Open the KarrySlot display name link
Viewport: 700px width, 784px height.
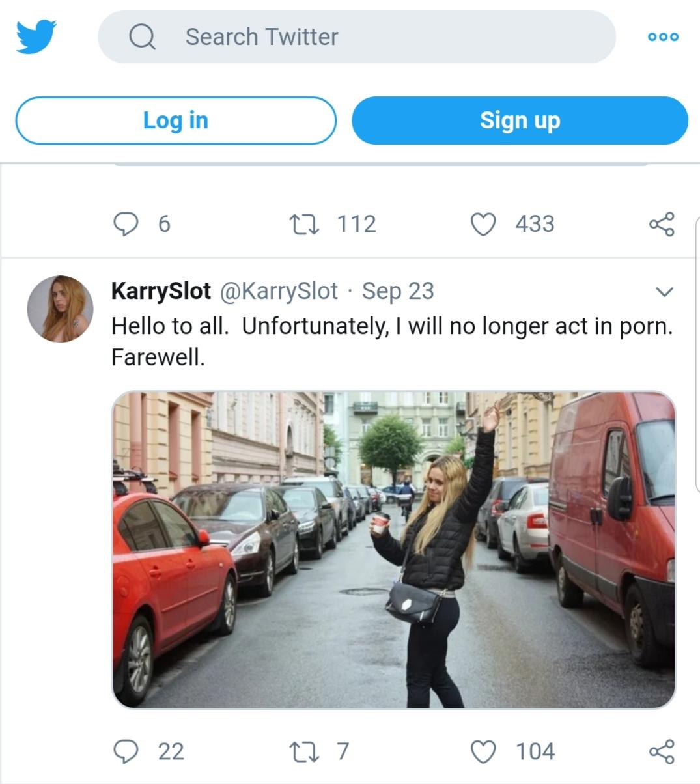pyautogui.click(x=161, y=290)
